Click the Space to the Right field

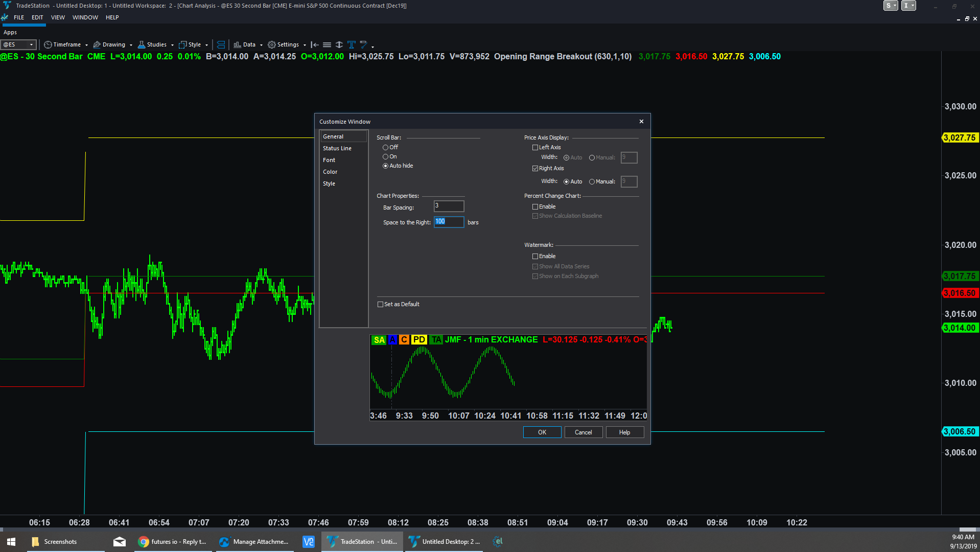449,222
